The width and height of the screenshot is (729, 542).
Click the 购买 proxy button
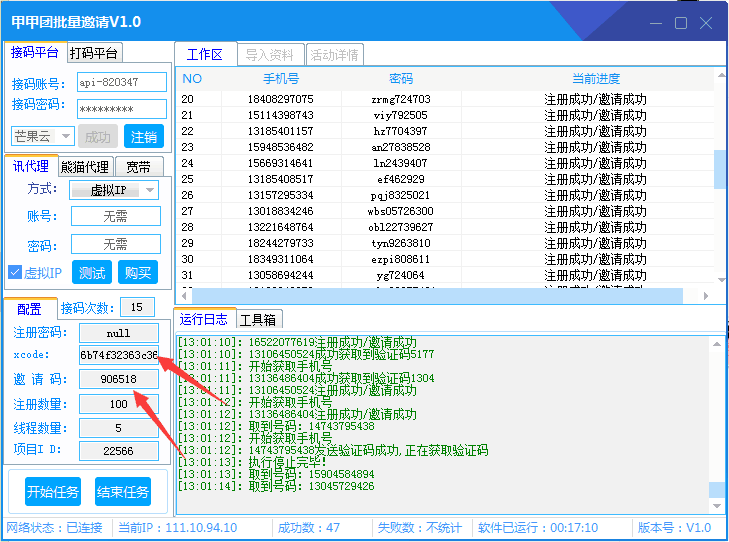pos(138,272)
